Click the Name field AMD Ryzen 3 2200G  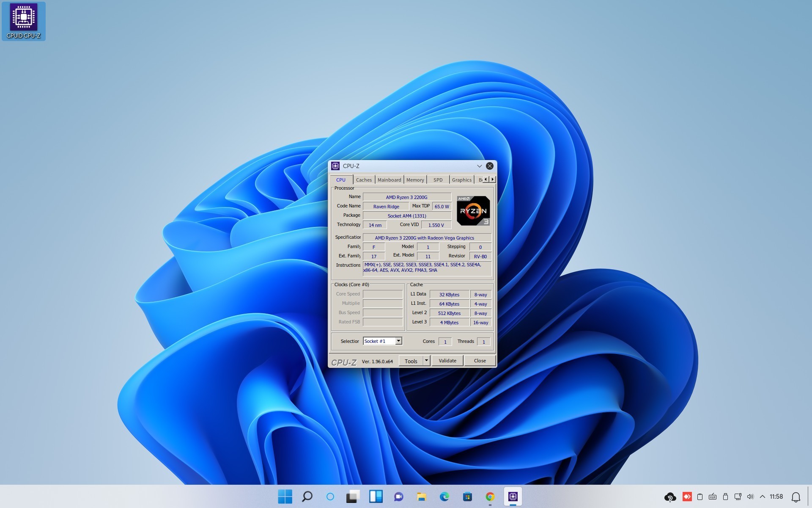click(x=407, y=197)
